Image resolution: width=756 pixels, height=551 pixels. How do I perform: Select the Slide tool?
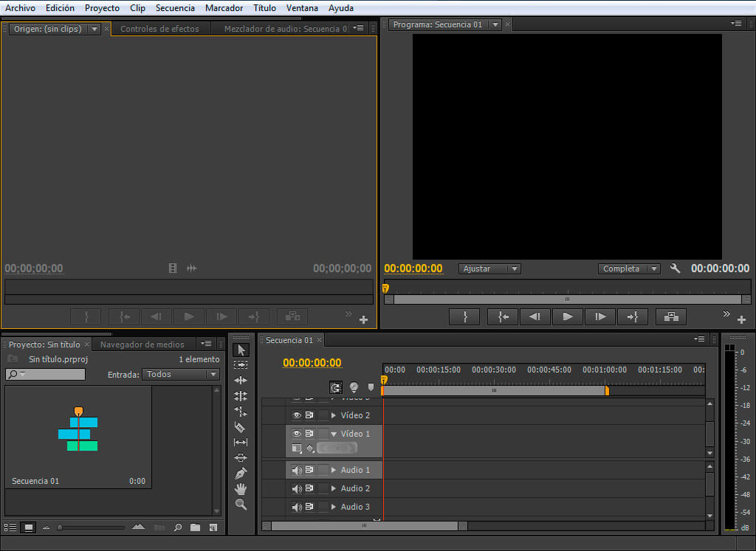coord(241,457)
